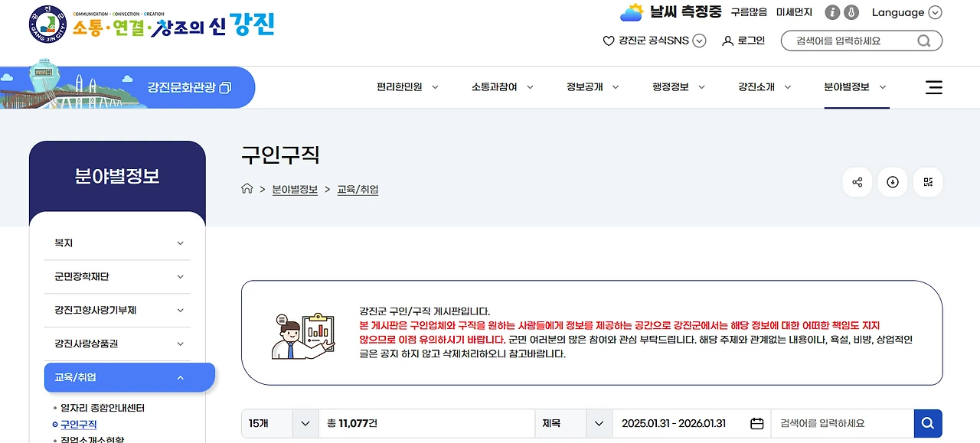
Task: Click the home icon in the breadcrumb
Action: [x=247, y=188]
